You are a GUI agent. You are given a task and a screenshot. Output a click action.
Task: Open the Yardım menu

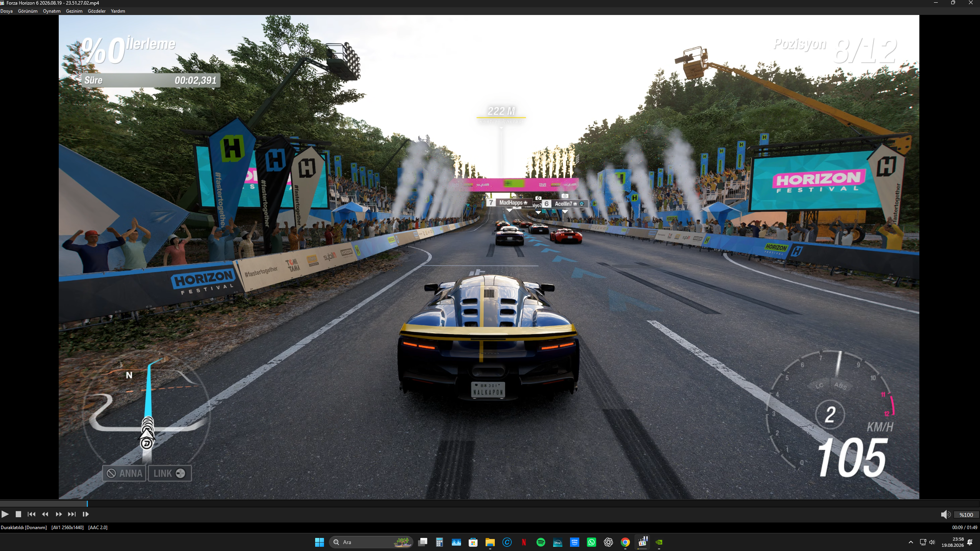118,11
